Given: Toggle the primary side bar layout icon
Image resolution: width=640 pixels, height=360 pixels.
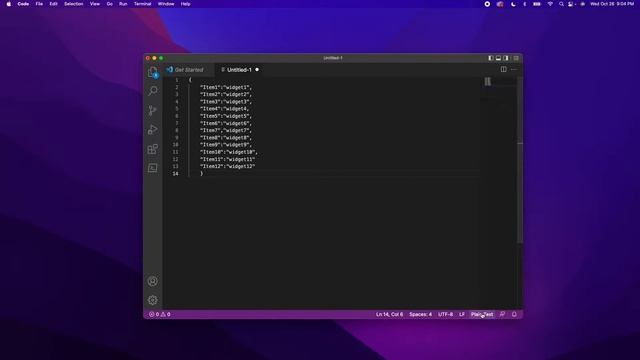Looking at the screenshot, I should (491, 58).
